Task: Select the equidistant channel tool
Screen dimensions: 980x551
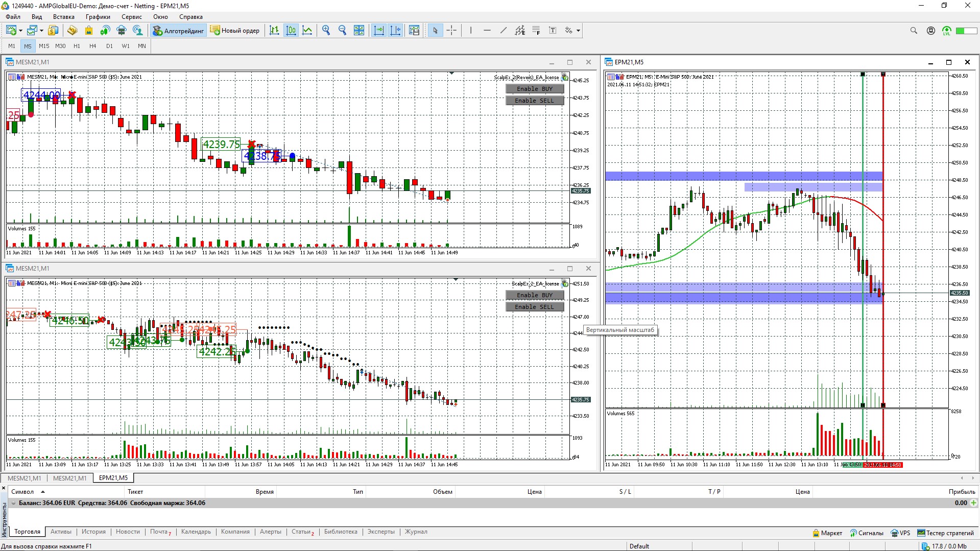Action: [520, 31]
